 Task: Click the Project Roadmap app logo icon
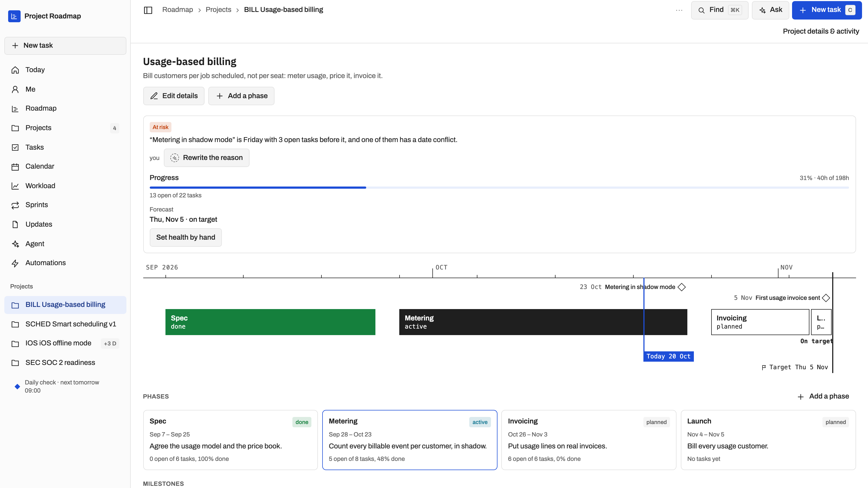(14, 16)
